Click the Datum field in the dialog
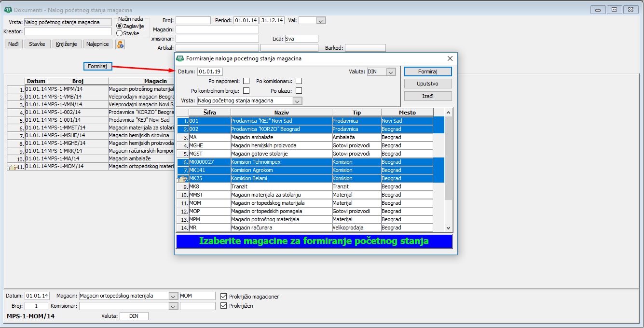 210,72
